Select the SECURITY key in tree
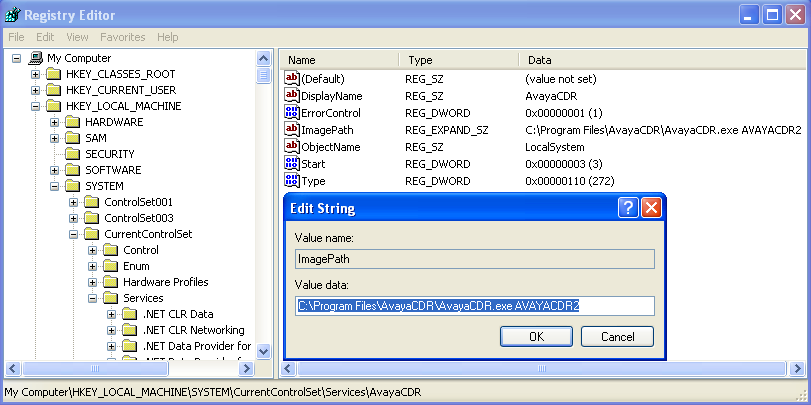The width and height of the screenshot is (811, 405). point(109,154)
